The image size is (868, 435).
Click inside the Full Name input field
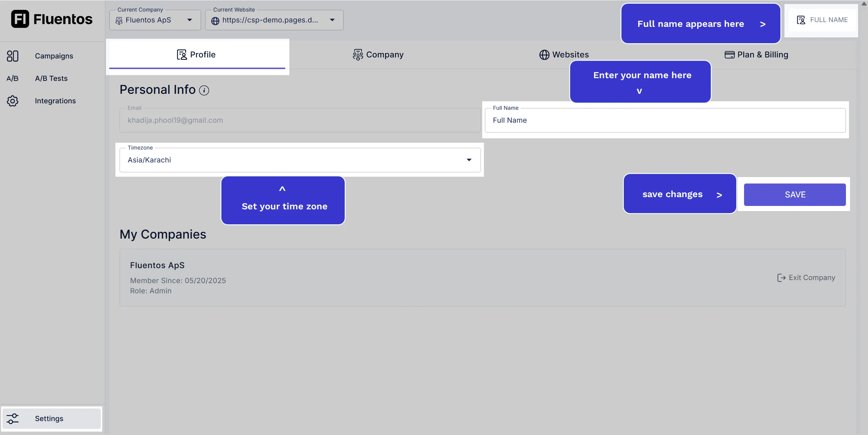(x=666, y=120)
